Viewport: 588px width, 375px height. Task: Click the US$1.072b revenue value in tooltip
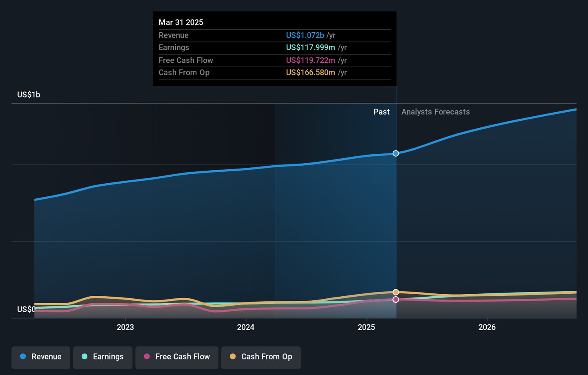pos(305,36)
